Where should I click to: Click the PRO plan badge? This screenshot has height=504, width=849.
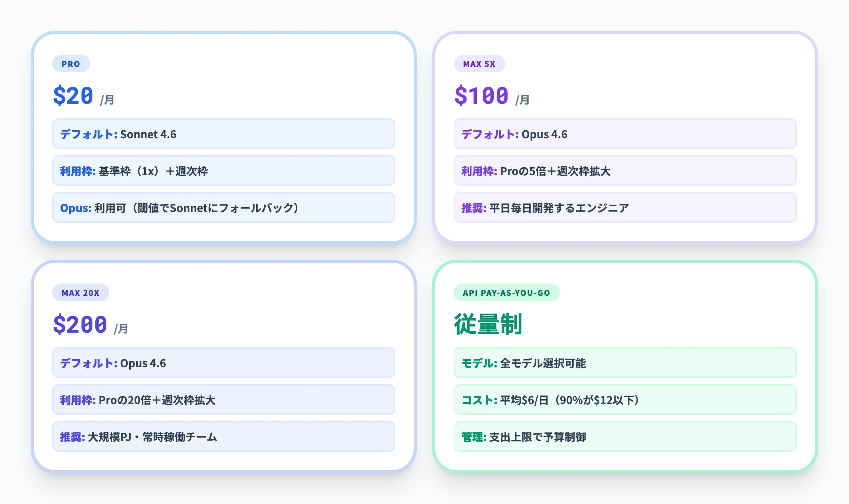click(71, 63)
